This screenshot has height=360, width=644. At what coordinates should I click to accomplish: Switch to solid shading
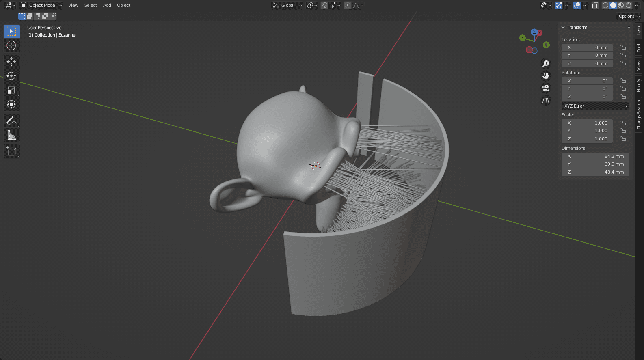point(613,5)
